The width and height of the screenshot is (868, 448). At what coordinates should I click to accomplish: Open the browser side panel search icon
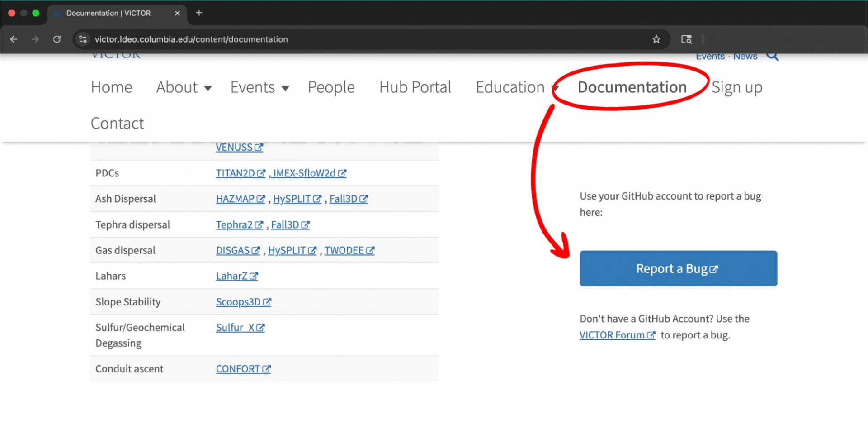(686, 39)
